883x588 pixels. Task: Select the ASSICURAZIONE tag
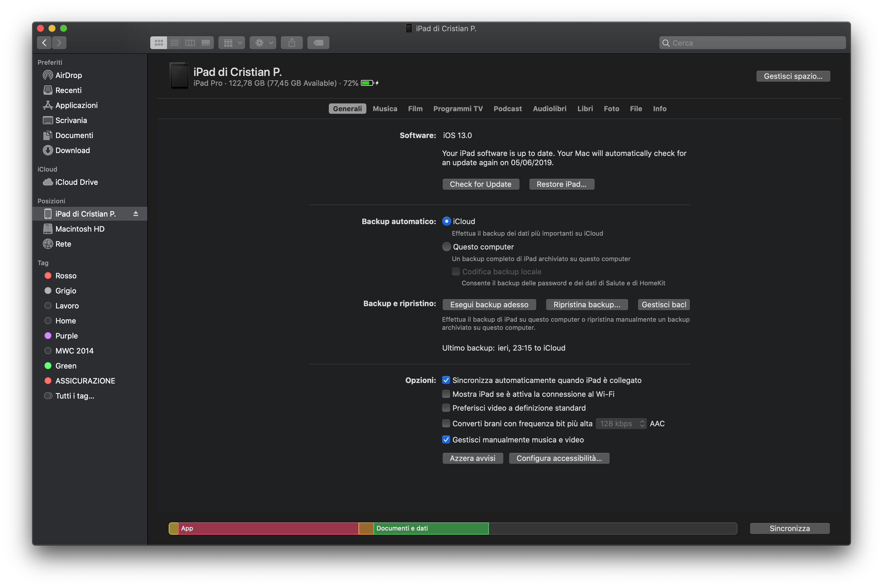pyautogui.click(x=90, y=381)
